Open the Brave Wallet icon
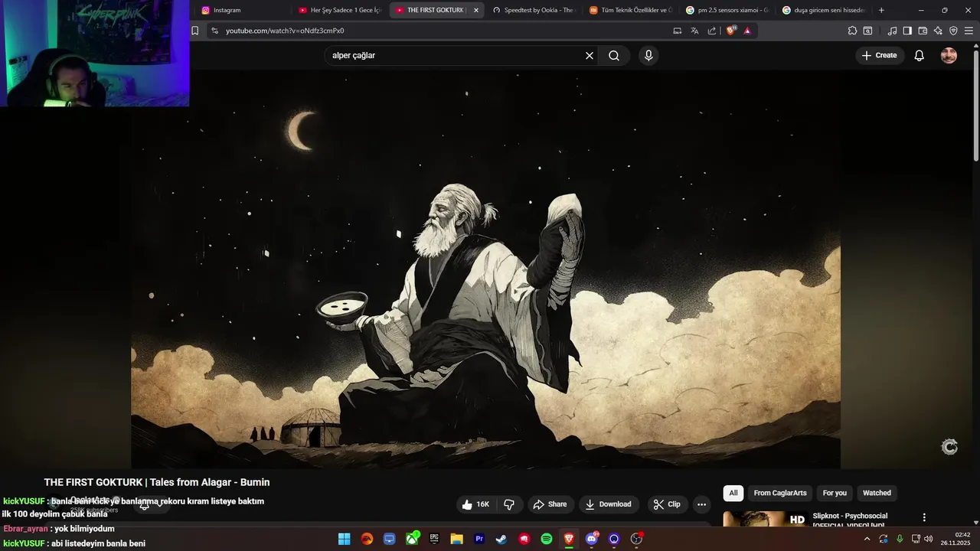980x551 pixels. point(923,31)
